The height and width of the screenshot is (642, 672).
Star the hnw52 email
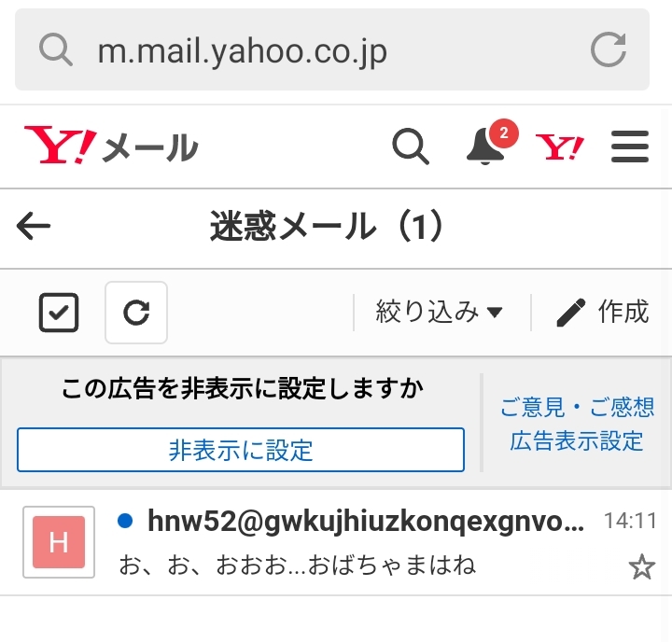click(641, 566)
